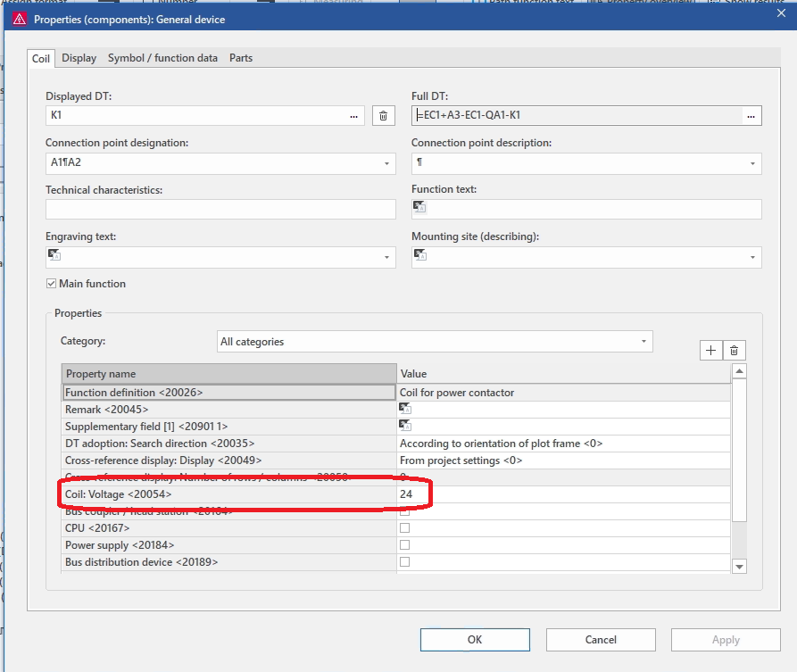Open the browse button for Displayed DT
This screenshot has height=672, width=797.
coord(353,116)
